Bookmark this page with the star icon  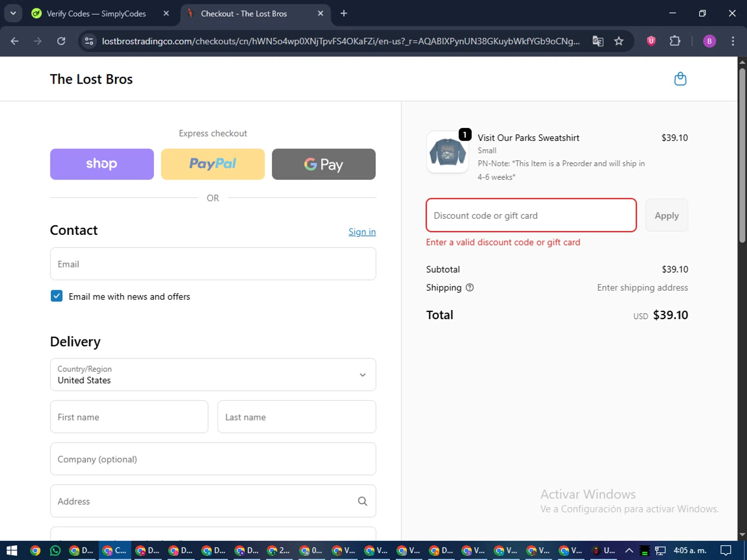pos(619,41)
